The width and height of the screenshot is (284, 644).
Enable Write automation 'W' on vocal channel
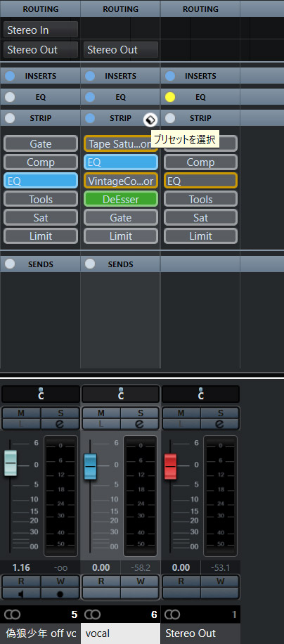[x=140, y=581]
